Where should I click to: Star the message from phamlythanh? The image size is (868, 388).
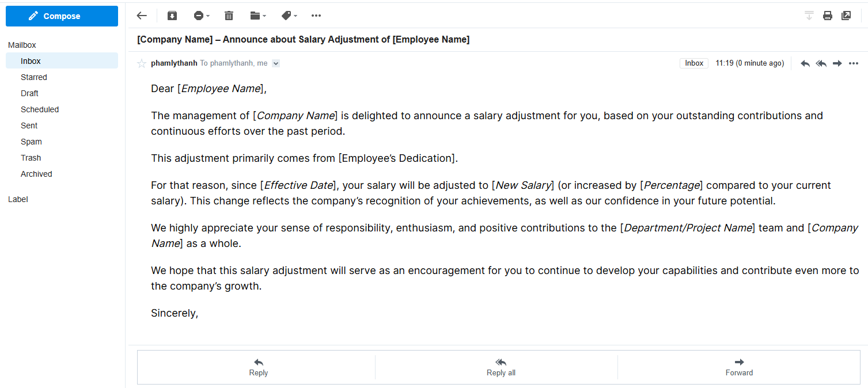point(142,63)
